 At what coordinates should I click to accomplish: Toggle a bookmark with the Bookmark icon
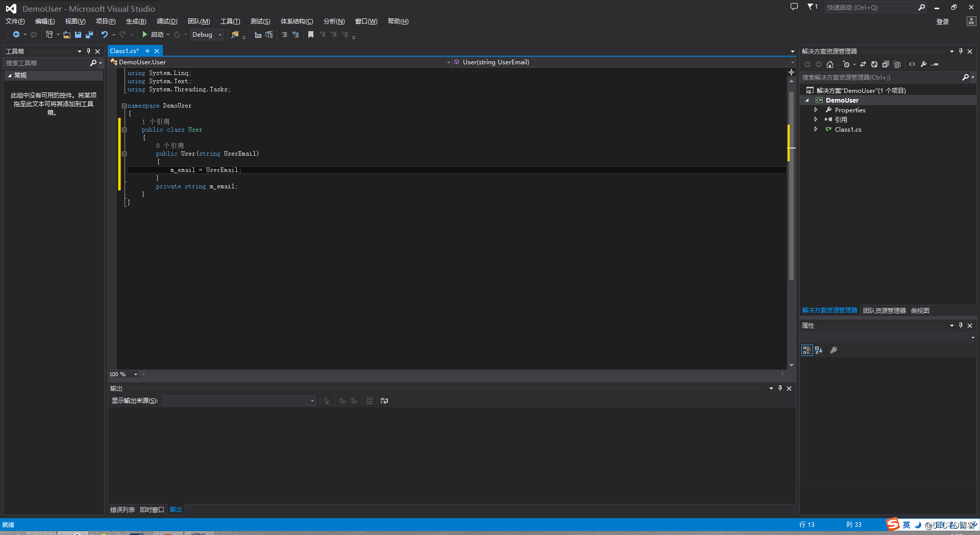click(311, 35)
